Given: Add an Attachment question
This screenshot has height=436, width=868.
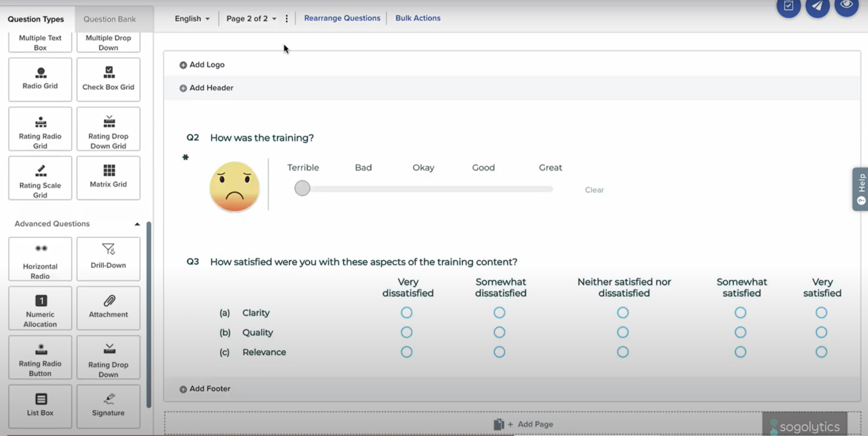Looking at the screenshot, I should [x=108, y=308].
